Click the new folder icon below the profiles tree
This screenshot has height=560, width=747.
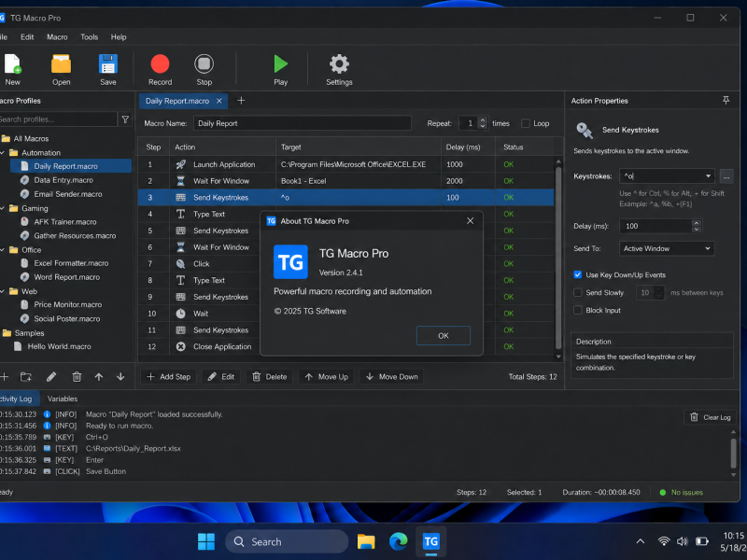(x=26, y=377)
